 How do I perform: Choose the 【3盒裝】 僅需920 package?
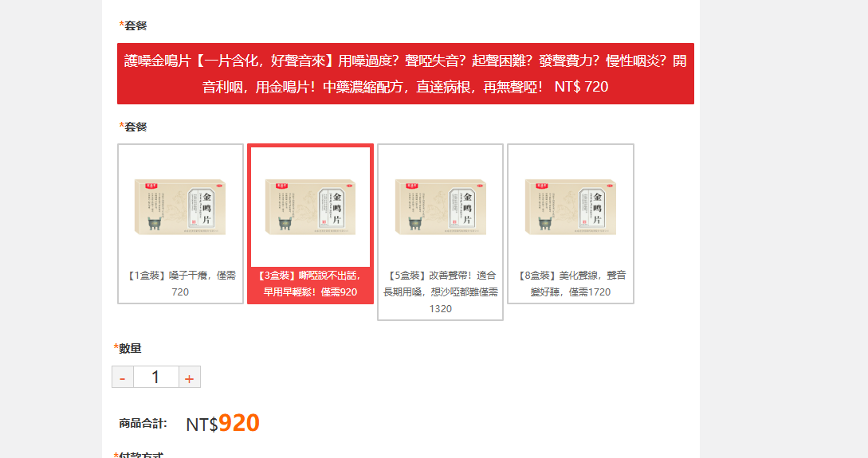point(311,224)
